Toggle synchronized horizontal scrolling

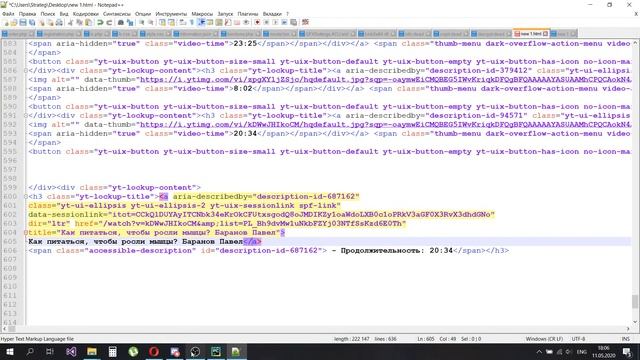click(171, 22)
